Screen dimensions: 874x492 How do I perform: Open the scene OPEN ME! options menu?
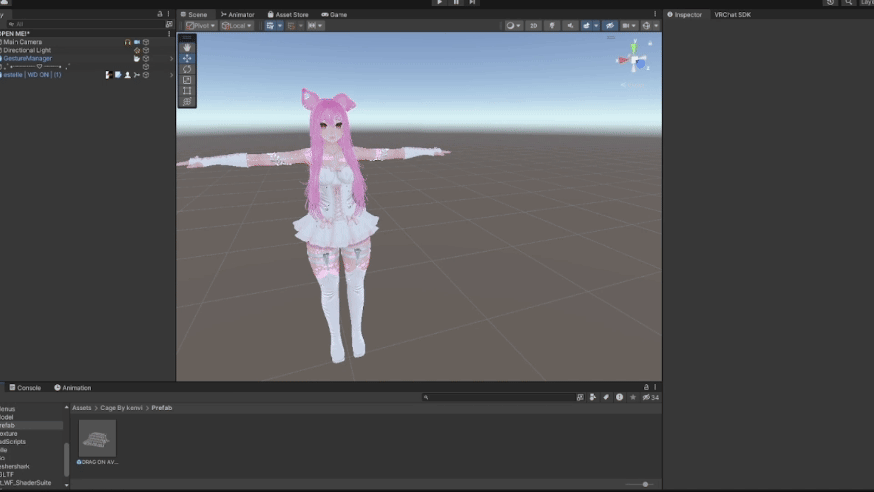pyautogui.click(x=169, y=33)
